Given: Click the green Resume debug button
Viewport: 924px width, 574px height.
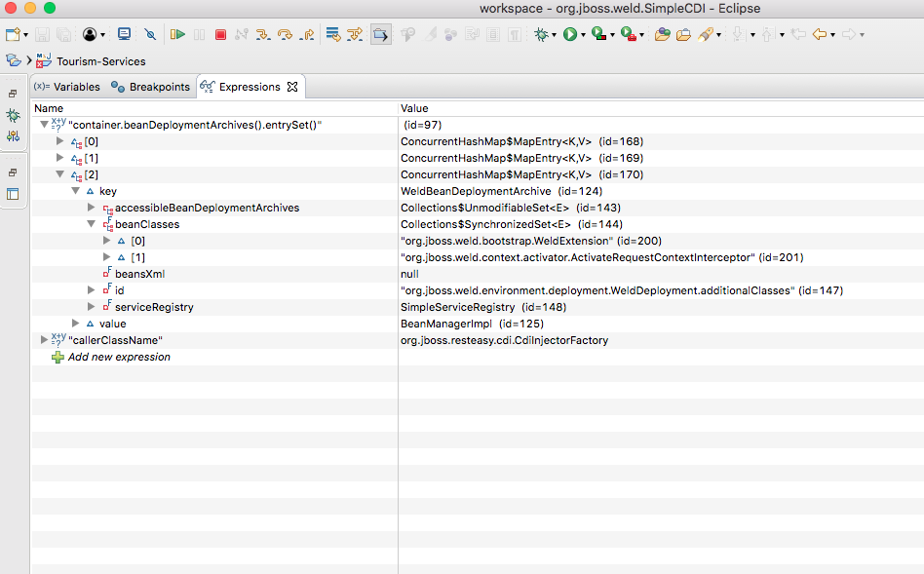Looking at the screenshot, I should pos(177,34).
